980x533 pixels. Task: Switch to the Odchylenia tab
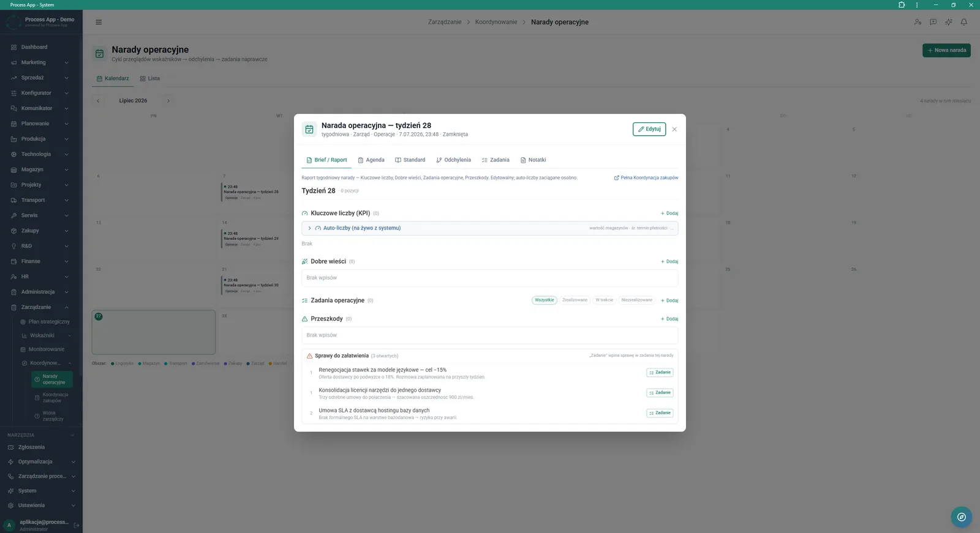pos(453,160)
